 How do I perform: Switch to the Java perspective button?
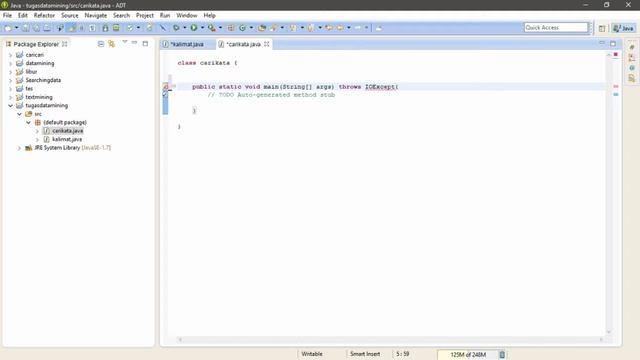[x=623, y=28]
